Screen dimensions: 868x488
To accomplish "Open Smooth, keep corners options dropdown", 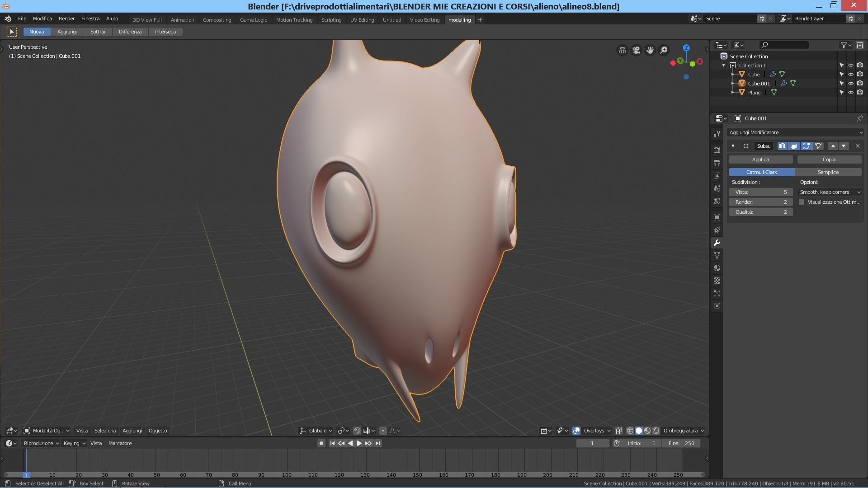I will tap(830, 192).
